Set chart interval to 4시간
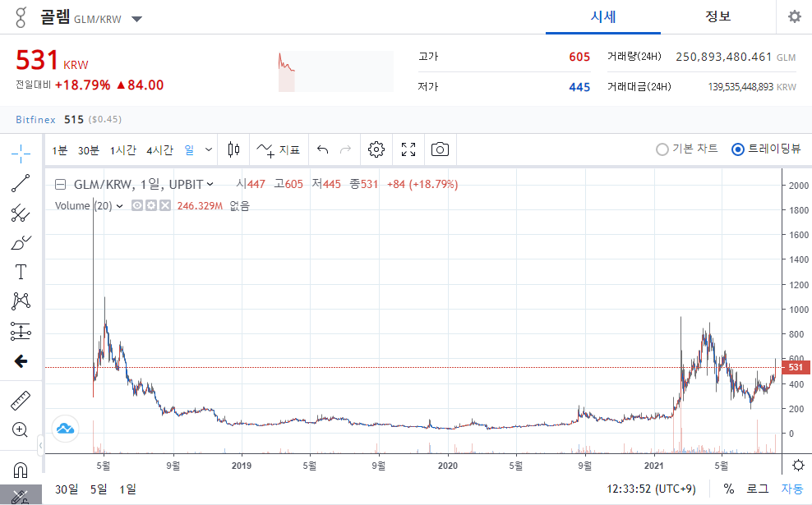This screenshot has width=812, height=505. 159,150
